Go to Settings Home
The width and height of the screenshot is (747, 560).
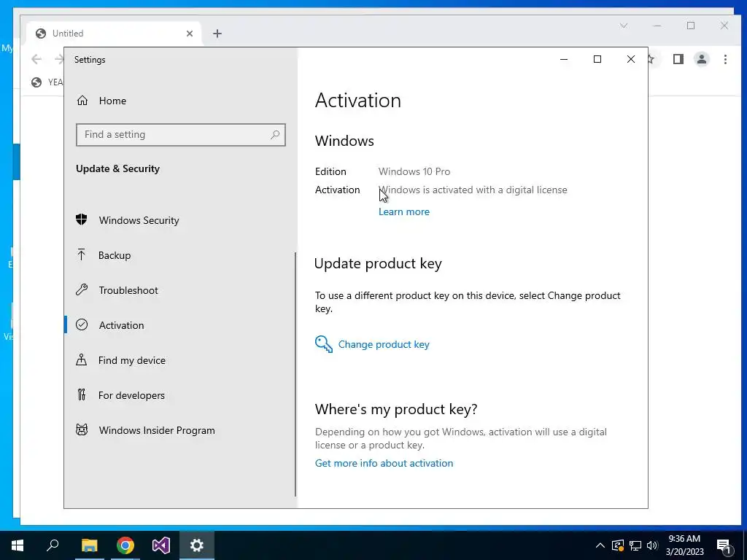tap(101, 101)
